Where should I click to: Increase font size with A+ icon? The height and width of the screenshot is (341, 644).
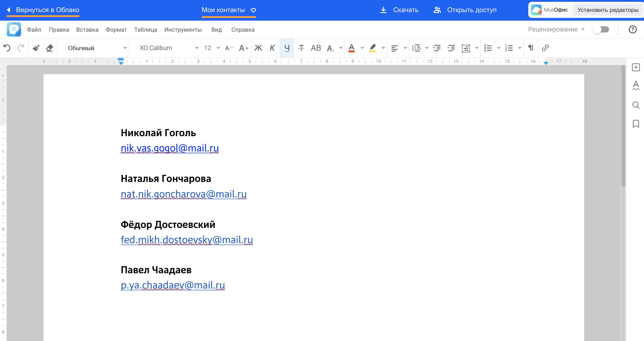click(x=244, y=48)
